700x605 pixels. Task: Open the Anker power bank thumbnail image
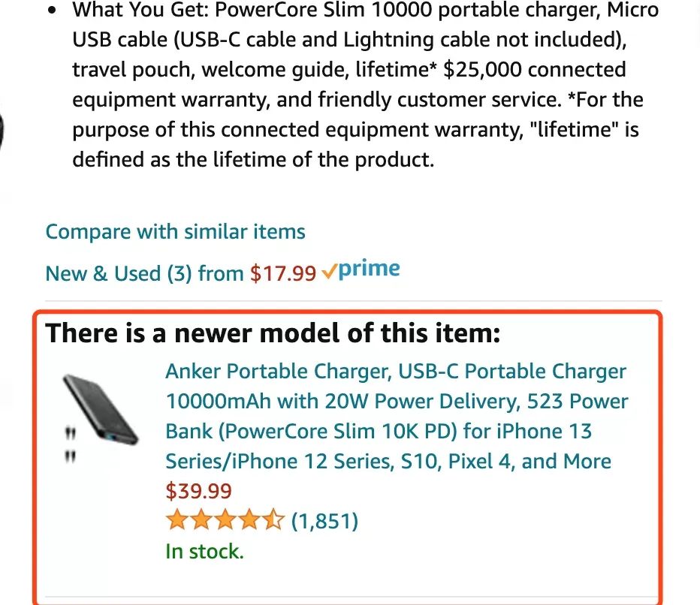pyautogui.click(x=101, y=409)
